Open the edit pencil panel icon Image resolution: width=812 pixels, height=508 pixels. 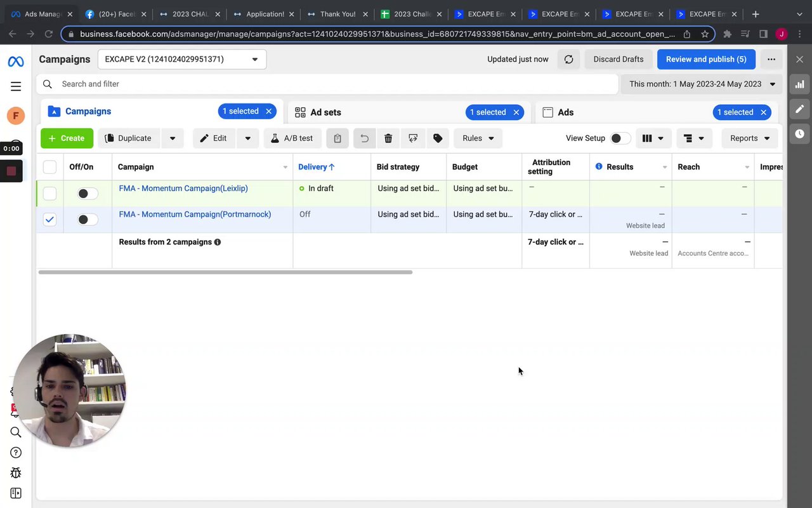(799, 109)
